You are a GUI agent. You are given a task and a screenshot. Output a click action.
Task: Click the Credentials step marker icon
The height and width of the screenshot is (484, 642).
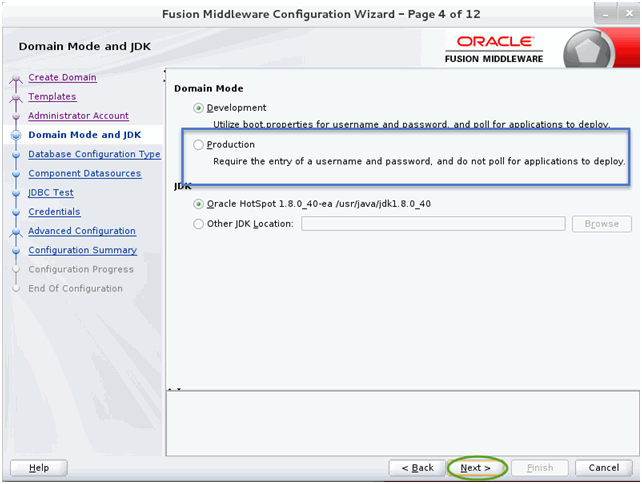tap(16, 213)
